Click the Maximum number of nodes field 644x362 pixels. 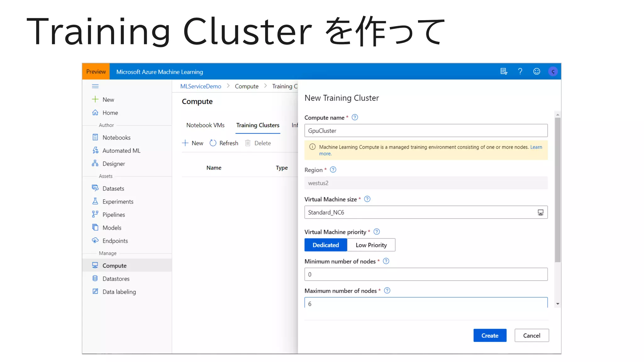coord(426,303)
